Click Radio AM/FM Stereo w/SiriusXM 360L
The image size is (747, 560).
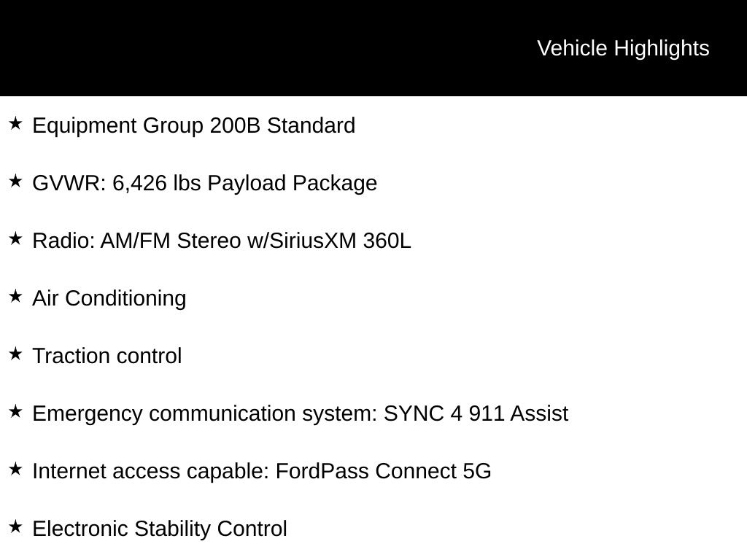[x=222, y=241]
